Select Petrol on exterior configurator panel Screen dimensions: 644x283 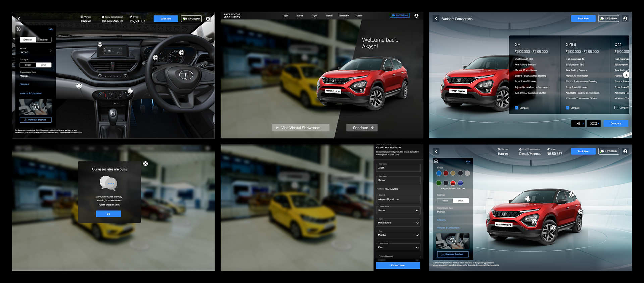pyautogui.click(x=445, y=201)
